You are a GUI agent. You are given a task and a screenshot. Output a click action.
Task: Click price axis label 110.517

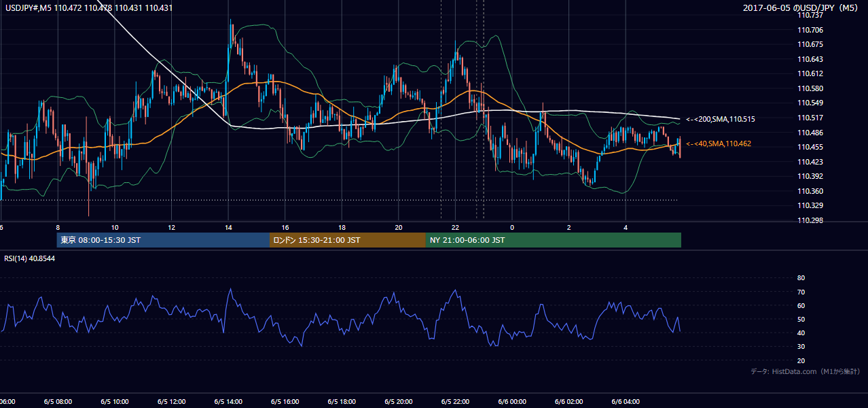812,118
